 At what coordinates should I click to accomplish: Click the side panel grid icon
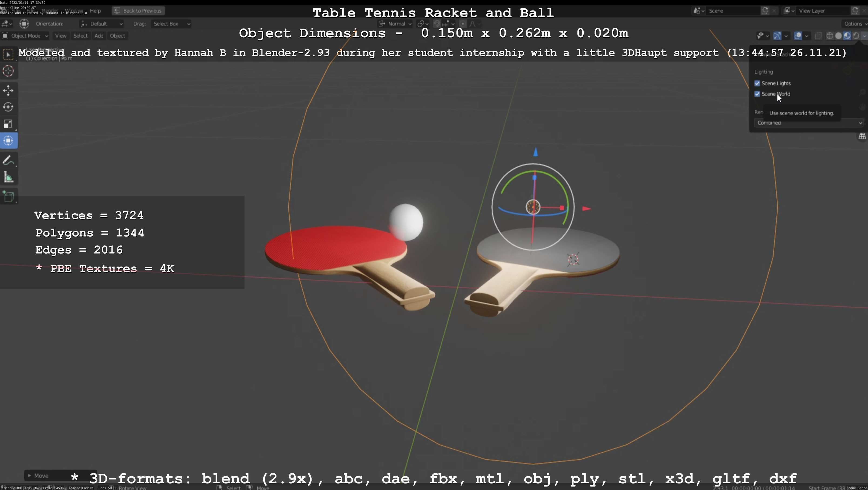[x=862, y=136]
